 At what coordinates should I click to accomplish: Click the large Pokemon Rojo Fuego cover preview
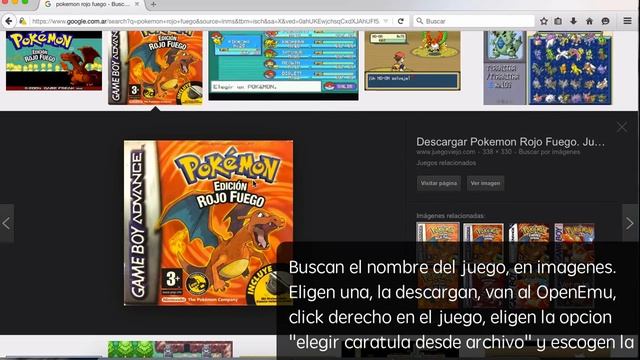[x=208, y=223]
